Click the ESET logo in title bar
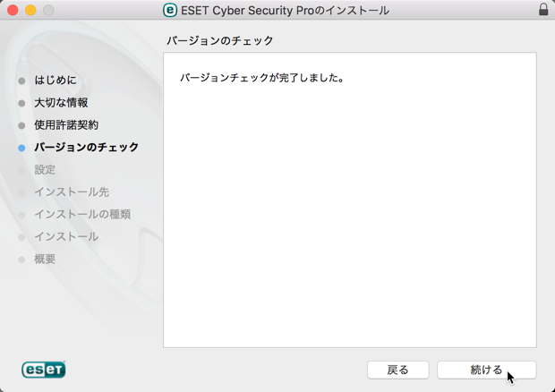 [x=170, y=10]
